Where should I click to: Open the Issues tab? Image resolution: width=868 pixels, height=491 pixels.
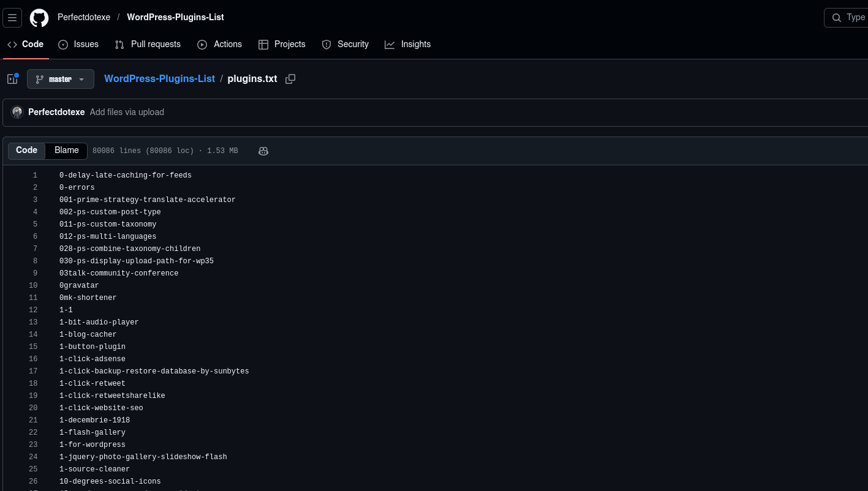[x=78, y=45]
